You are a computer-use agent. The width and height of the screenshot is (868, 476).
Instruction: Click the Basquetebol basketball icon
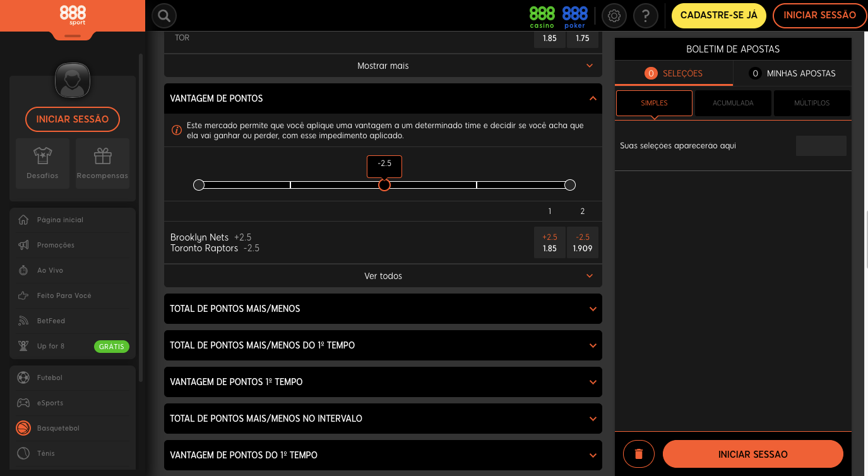coord(23,428)
